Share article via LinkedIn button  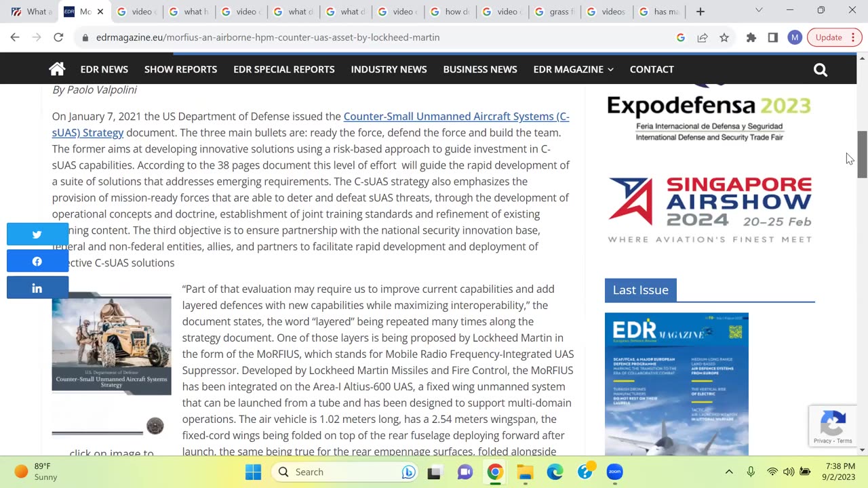pos(37,288)
